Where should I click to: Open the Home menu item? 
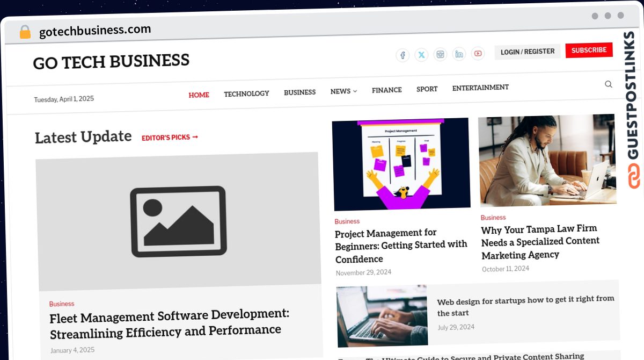point(199,95)
